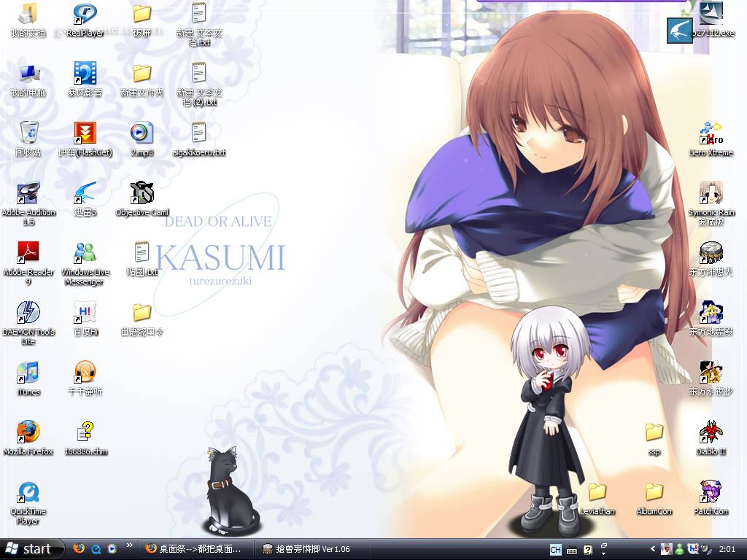Open the 东方绯想天 game shortcut
The width and height of the screenshot is (747, 560).
(711, 260)
